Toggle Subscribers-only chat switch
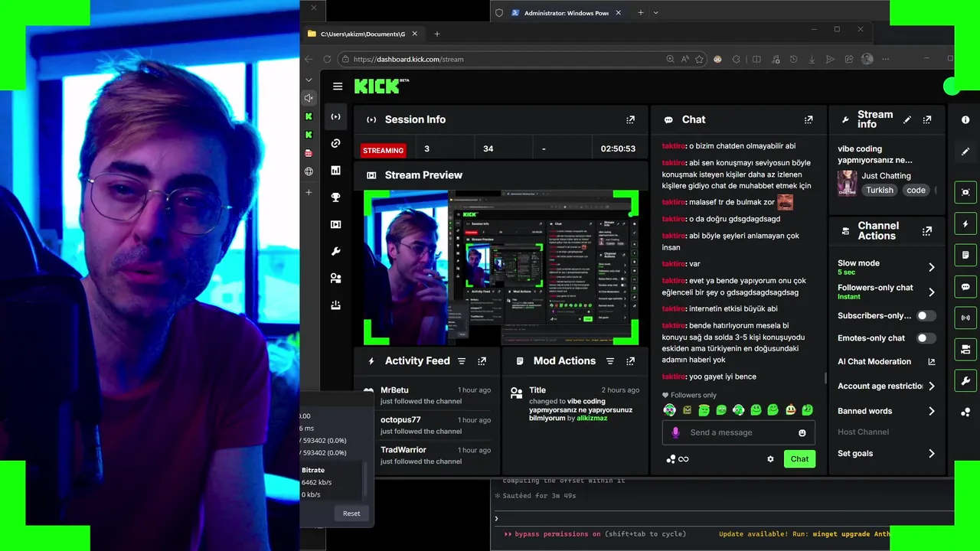This screenshot has width=980, height=551. (926, 315)
